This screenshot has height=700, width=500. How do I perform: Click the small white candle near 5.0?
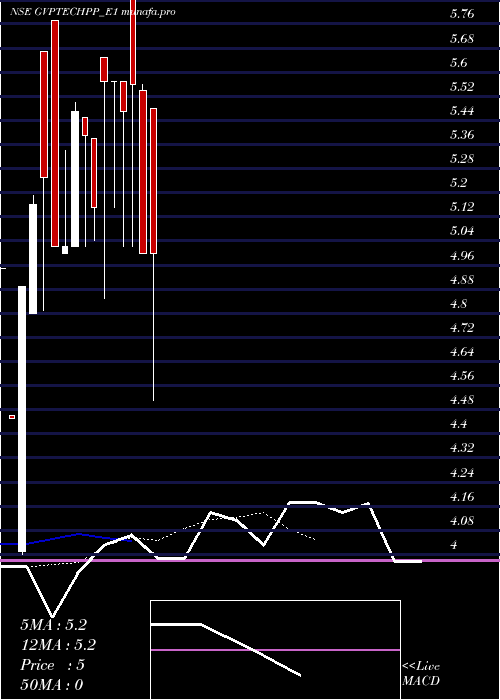(x=65, y=250)
